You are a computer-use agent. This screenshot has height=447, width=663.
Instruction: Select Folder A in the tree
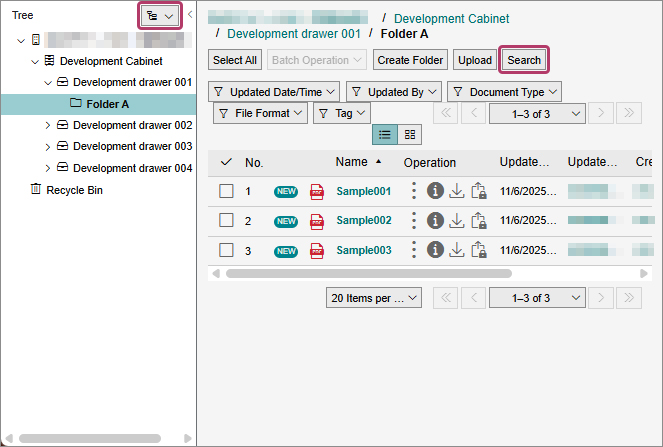[x=108, y=104]
